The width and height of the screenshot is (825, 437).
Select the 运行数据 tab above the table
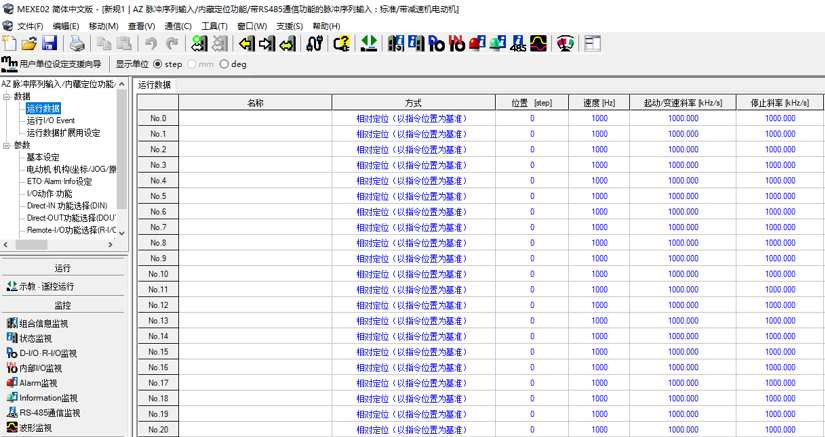pos(154,85)
